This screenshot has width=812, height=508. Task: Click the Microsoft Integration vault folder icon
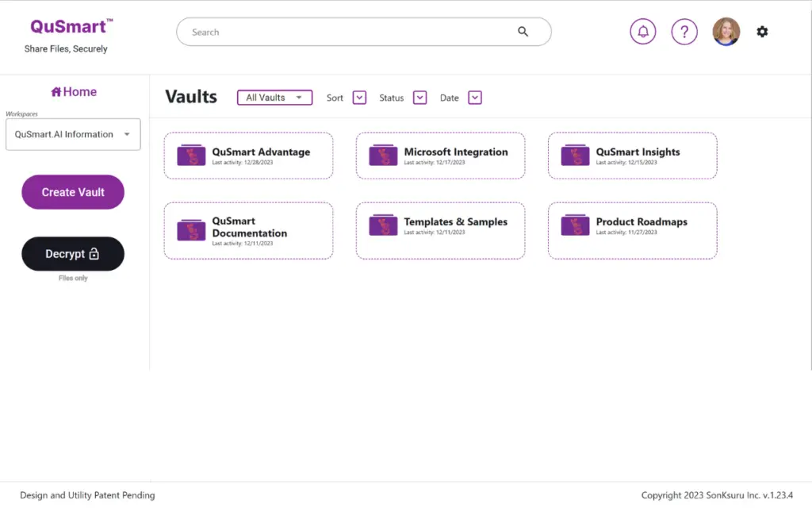[x=383, y=155]
